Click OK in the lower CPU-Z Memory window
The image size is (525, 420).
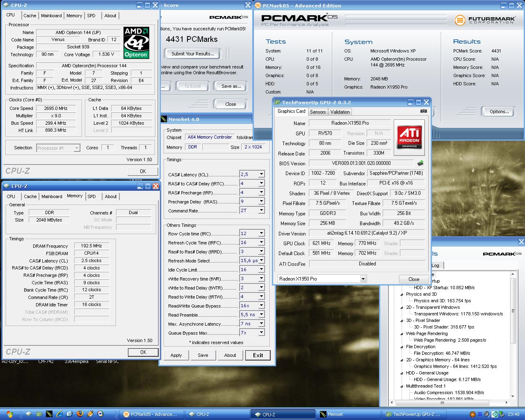(143, 352)
